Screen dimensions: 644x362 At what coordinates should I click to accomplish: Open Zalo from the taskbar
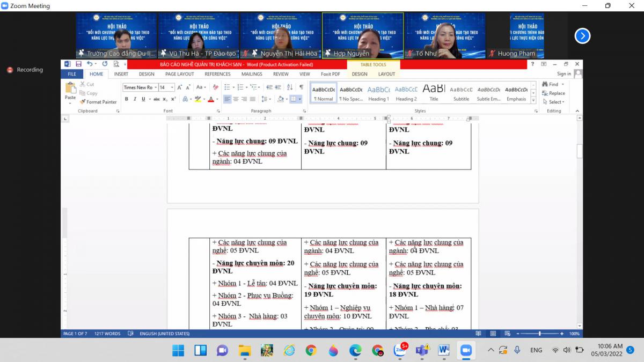click(400, 350)
